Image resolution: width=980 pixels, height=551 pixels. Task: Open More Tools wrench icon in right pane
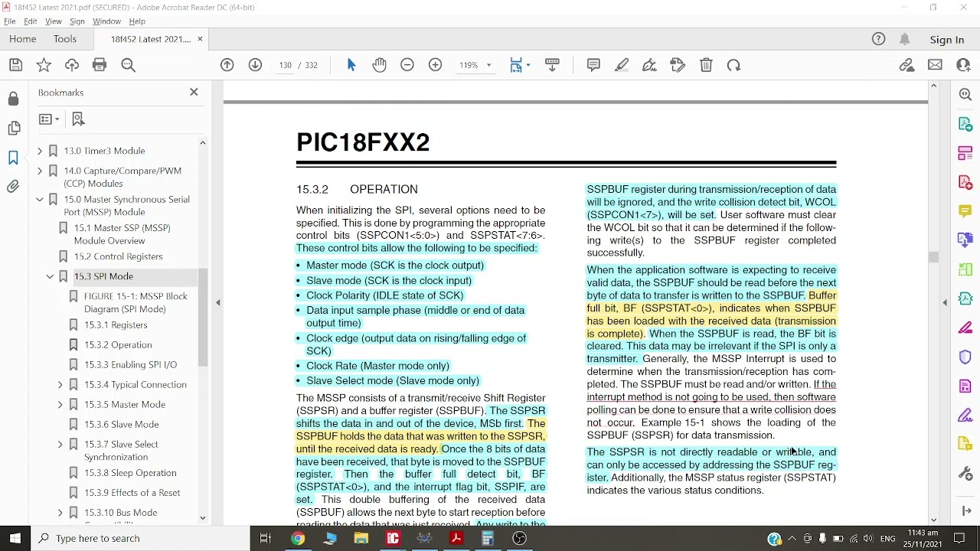pos(965,474)
